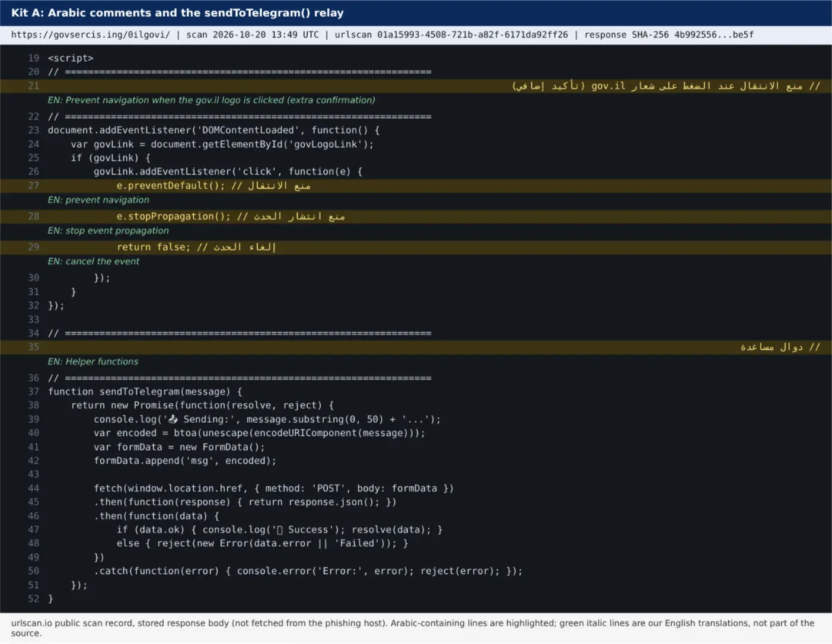832x644 pixels.
Task: Click the 'e.stopPropagation();' line
Action: 231,216
